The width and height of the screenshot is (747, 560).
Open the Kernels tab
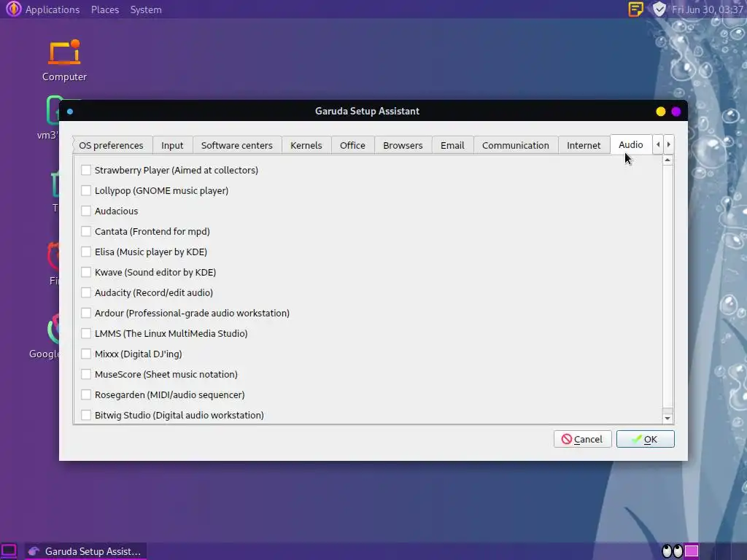click(306, 145)
